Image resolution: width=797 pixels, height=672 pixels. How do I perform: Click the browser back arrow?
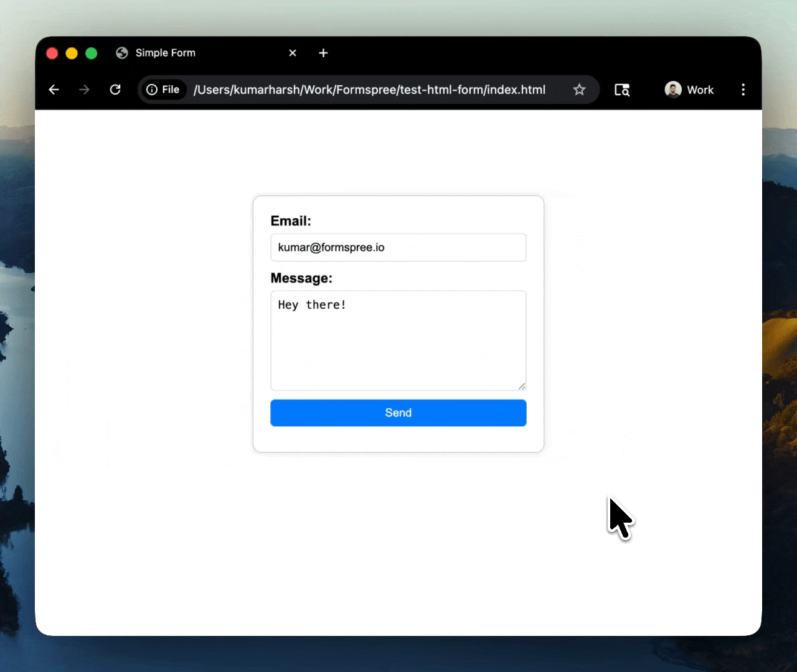click(54, 90)
